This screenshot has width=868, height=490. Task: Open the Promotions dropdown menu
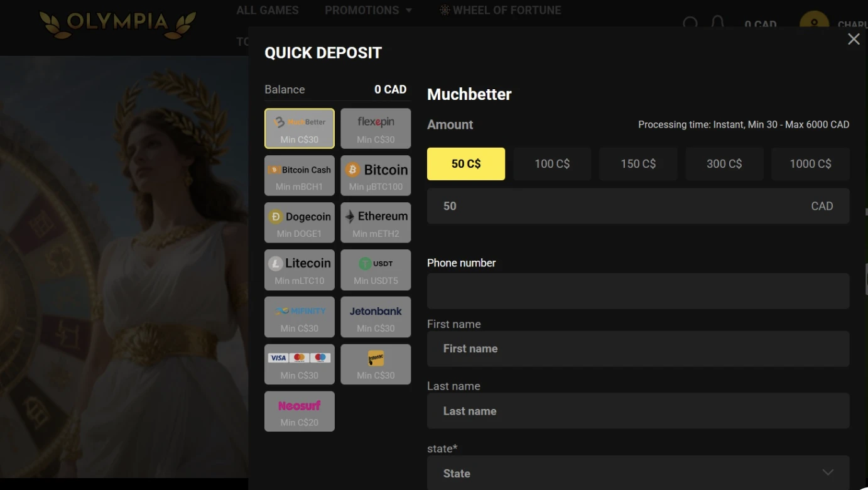[368, 10]
